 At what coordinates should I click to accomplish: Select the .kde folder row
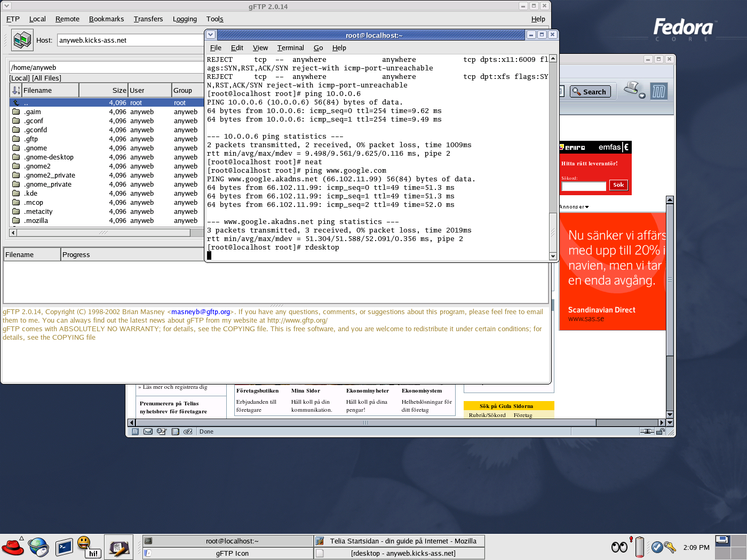[x=107, y=193]
